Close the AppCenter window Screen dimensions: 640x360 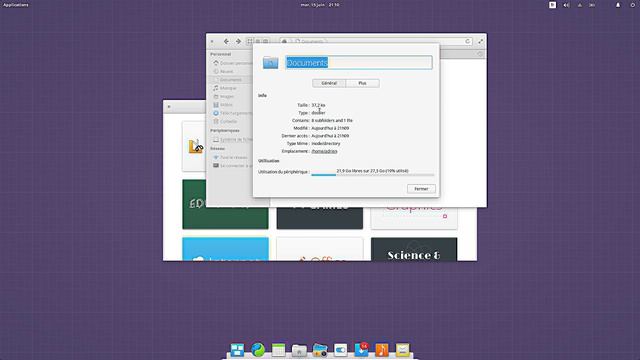click(169, 107)
